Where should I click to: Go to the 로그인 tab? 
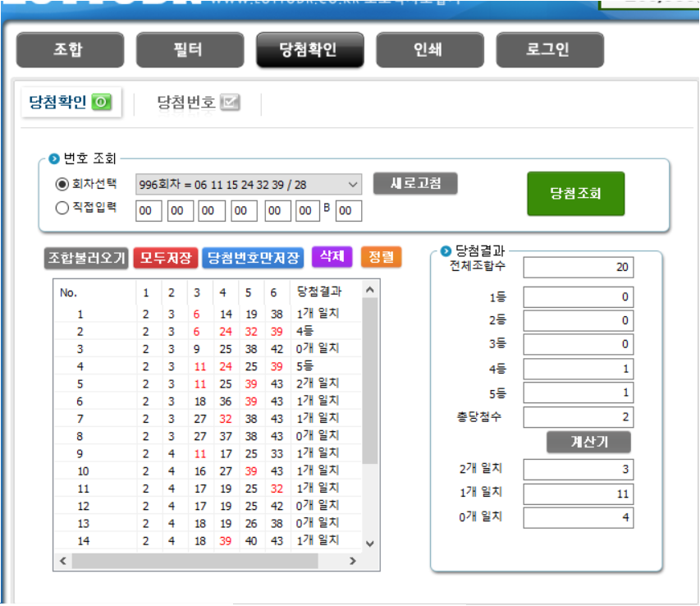pos(549,50)
